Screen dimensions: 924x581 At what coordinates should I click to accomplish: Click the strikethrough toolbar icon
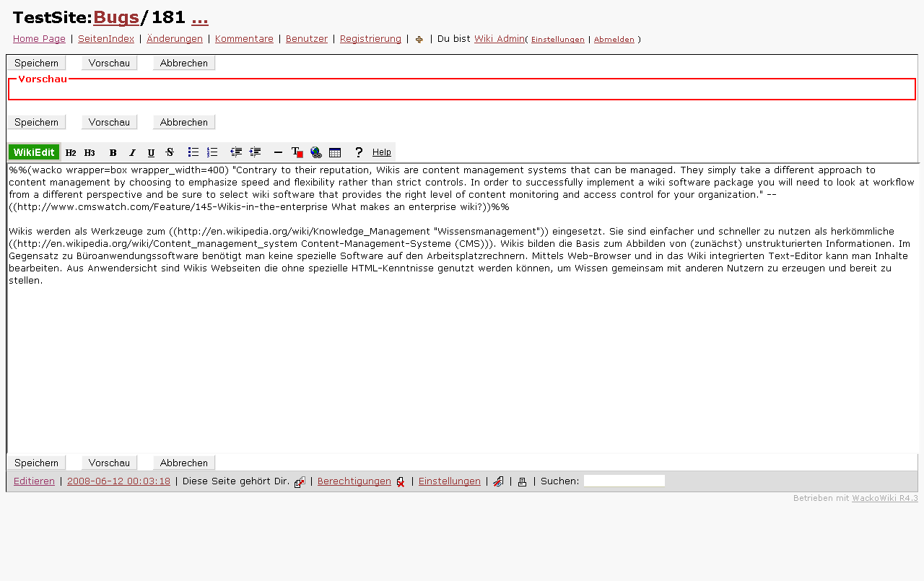click(x=170, y=152)
